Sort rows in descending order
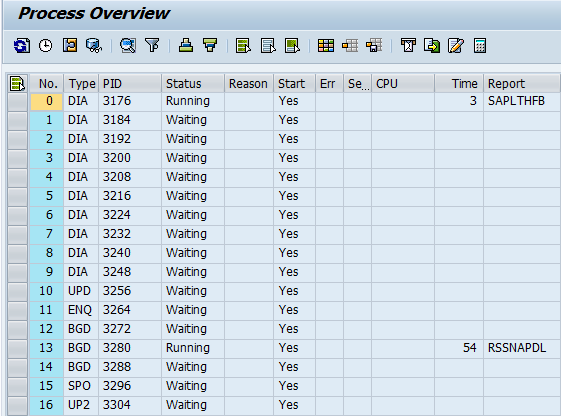The height and width of the screenshot is (416, 561). (210, 46)
